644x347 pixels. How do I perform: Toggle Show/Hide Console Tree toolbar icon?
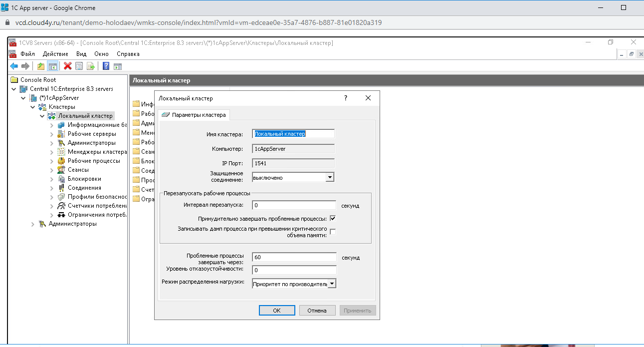pyautogui.click(x=52, y=66)
